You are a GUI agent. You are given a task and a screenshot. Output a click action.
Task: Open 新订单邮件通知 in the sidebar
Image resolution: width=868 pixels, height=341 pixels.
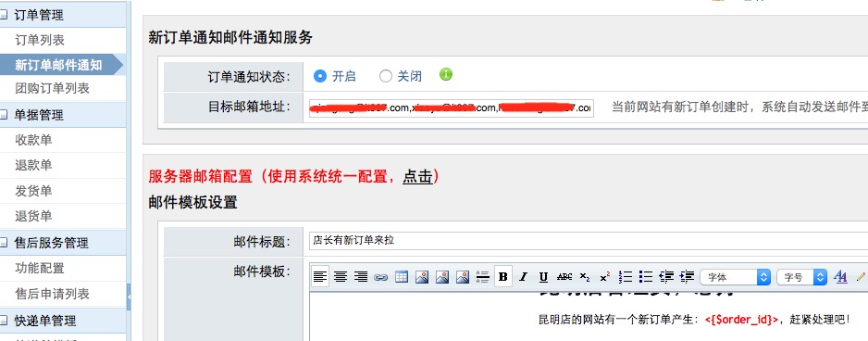coord(58,65)
